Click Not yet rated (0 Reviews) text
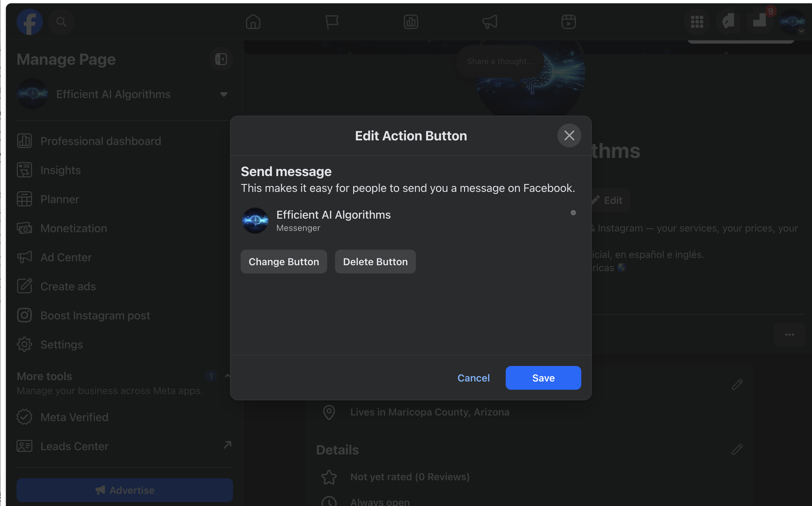The image size is (812, 506). tap(410, 477)
